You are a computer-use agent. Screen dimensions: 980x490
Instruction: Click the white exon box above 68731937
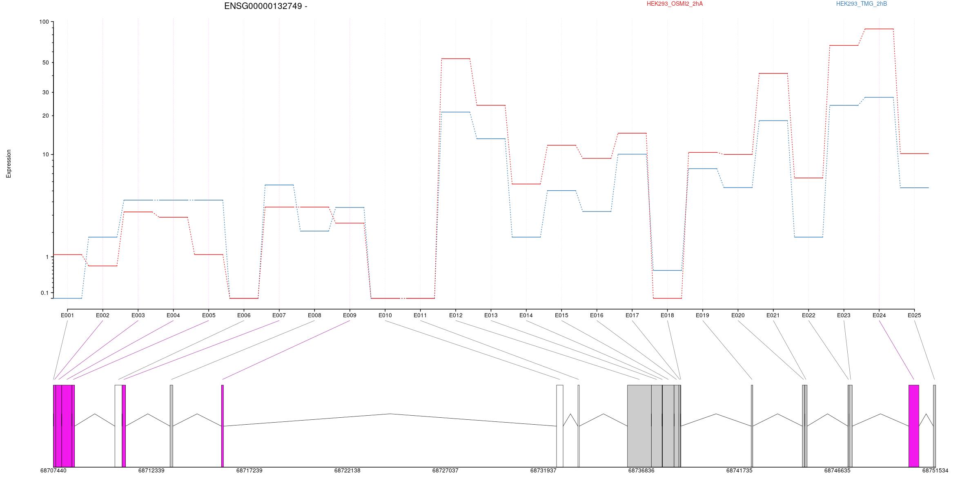[x=560, y=426]
